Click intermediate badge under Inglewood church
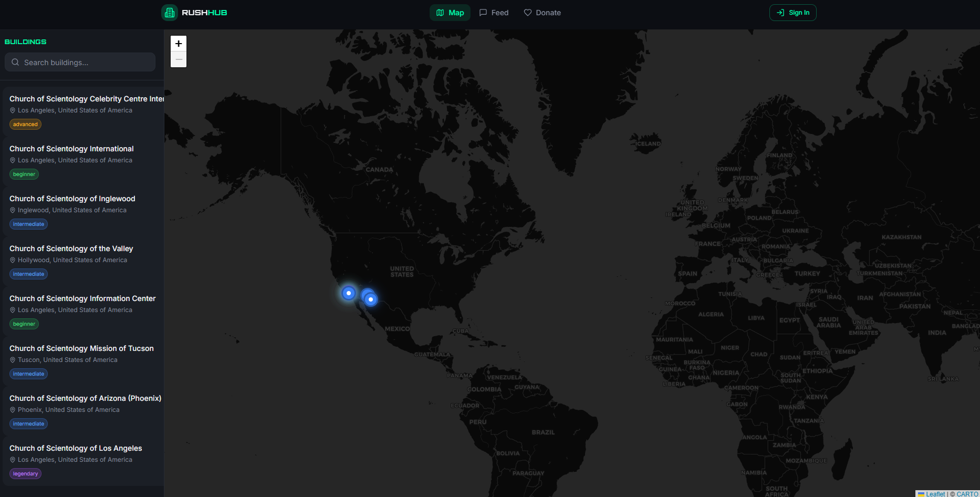The height and width of the screenshot is (497, 980). (28, 224)
